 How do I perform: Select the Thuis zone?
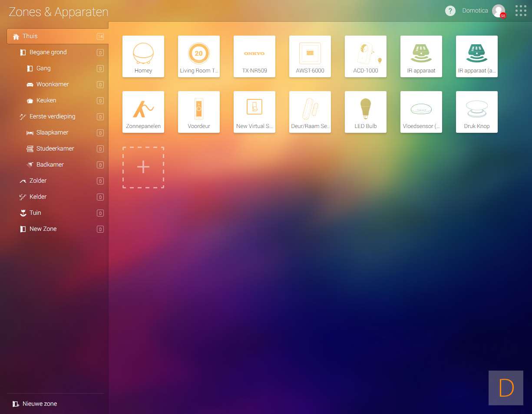pyautogui.click(x=30, y=36)
